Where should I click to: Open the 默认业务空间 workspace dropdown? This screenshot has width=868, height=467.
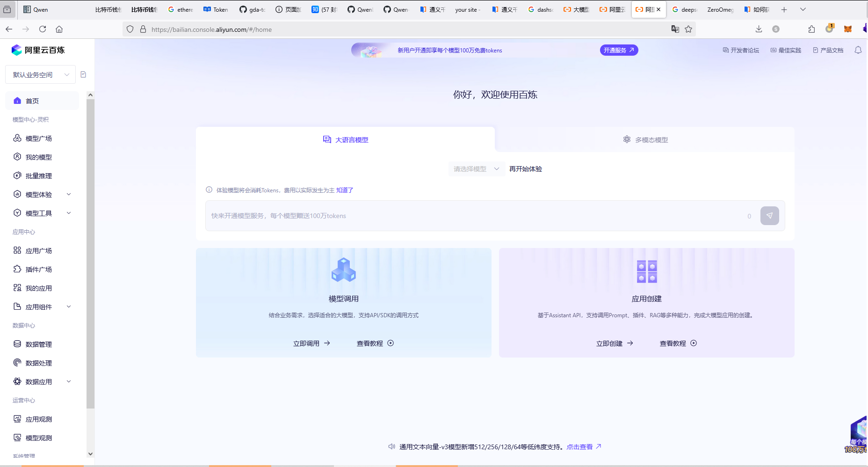click(41, 74)
